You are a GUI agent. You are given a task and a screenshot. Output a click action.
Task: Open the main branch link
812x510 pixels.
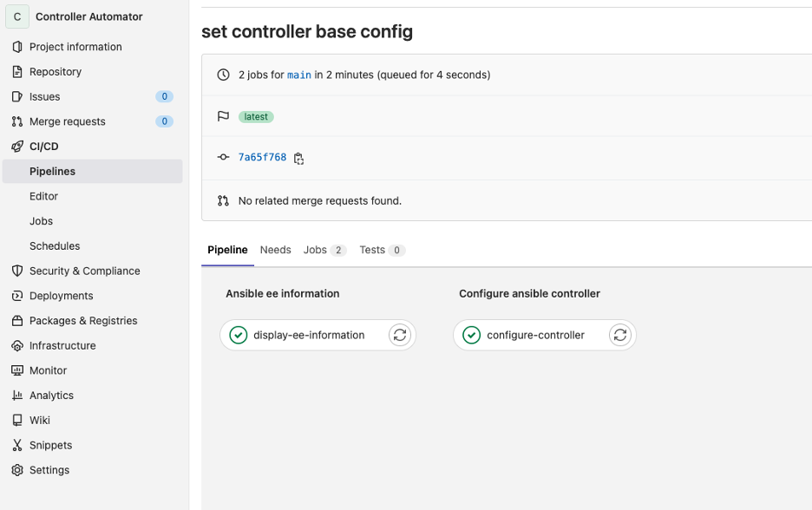pyautogui.click(x=298, y=75)
